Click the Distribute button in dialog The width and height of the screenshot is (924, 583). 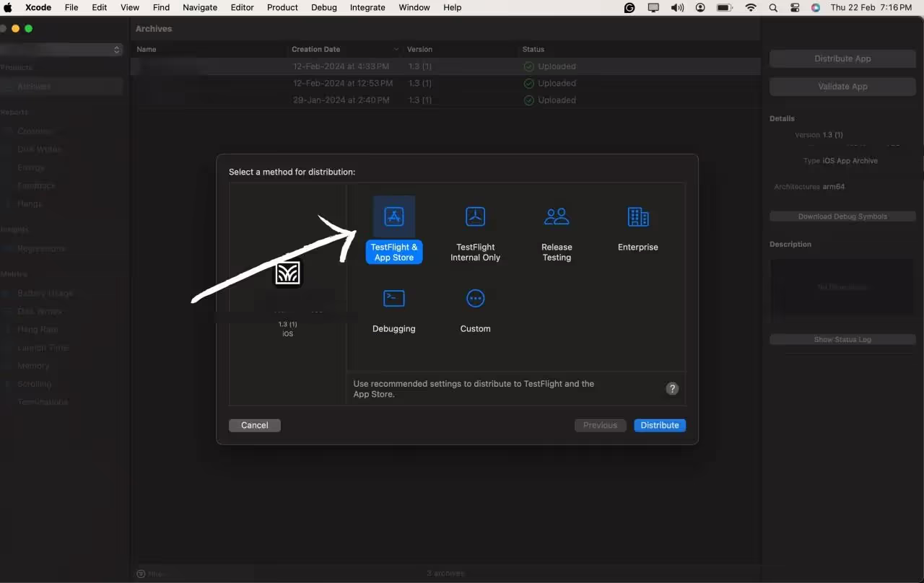point(660,425)
